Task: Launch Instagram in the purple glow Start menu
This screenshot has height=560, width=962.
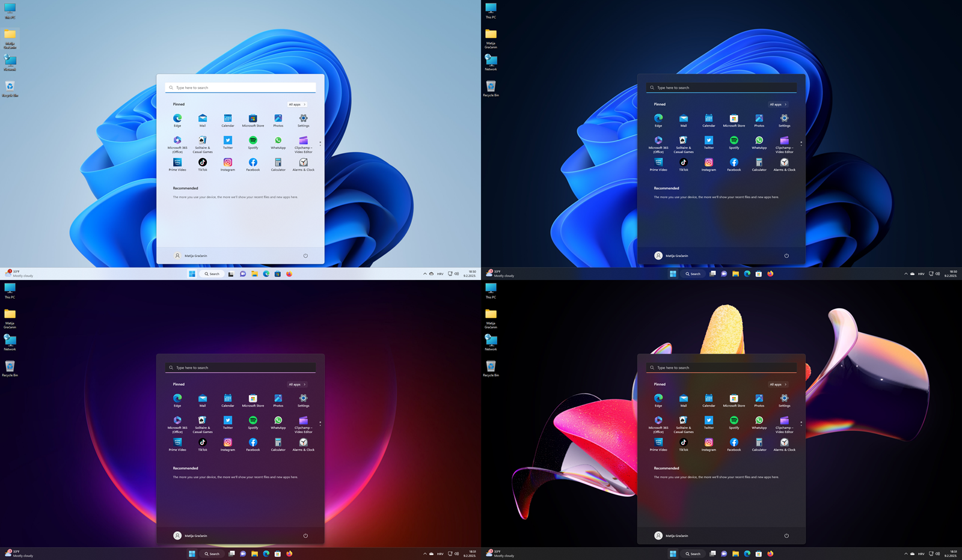Action: pyautogui.click(x=228, y=445)
